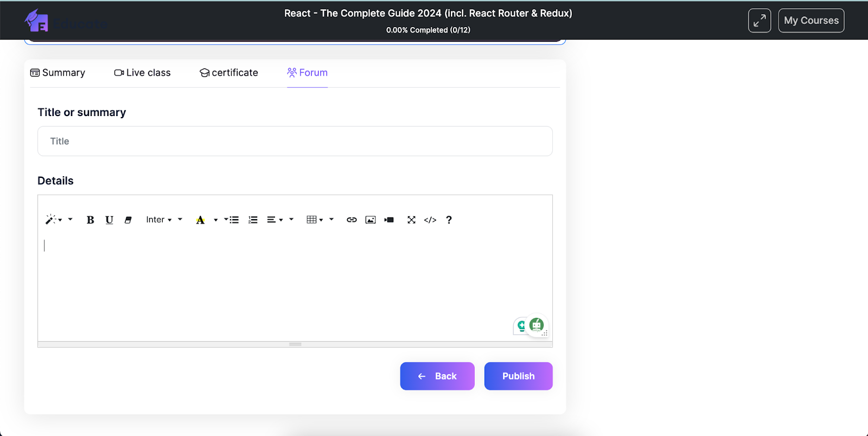This screenshot has height=436, width=868.
Task: Switch to the Summary tab
Action: click(x=58, y=73)
